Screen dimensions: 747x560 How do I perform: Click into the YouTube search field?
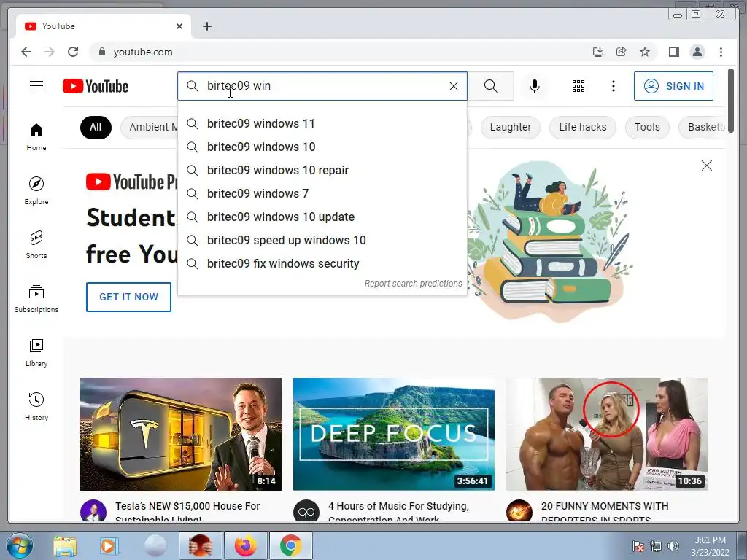click(322, 86)
